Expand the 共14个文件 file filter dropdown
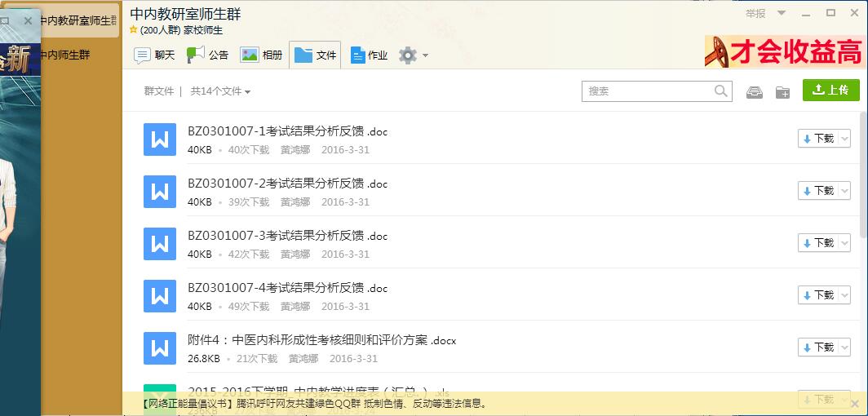The image size is (868, 416). (x=220, y=91)
